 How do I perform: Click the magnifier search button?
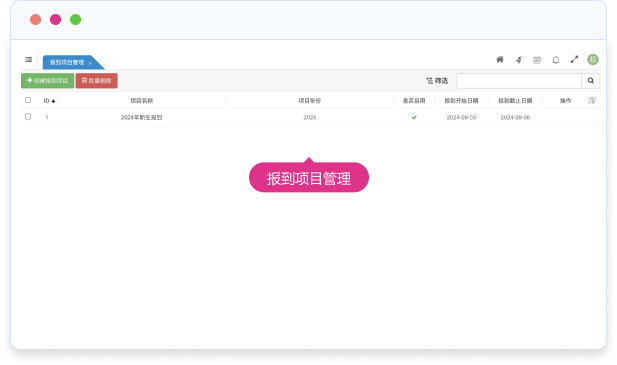tap(591, 81)
